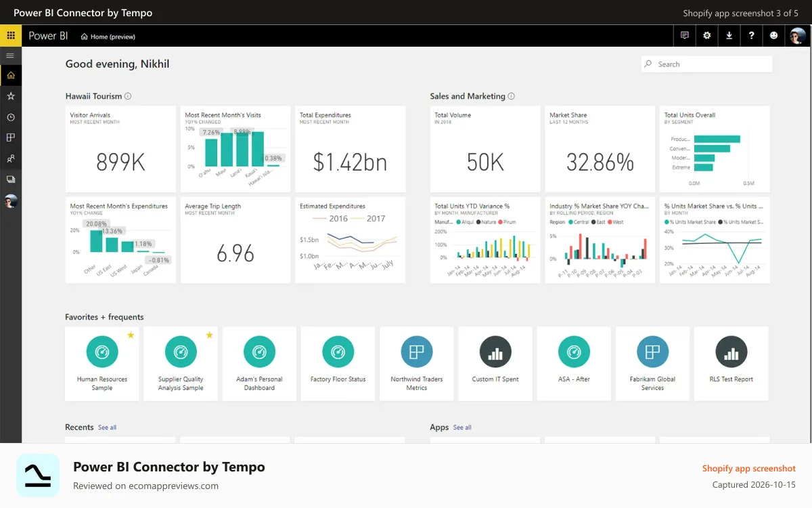Click the Sales and Marketing heading
This screenshot has width=812, height=508.
click(x=468, y=96)
